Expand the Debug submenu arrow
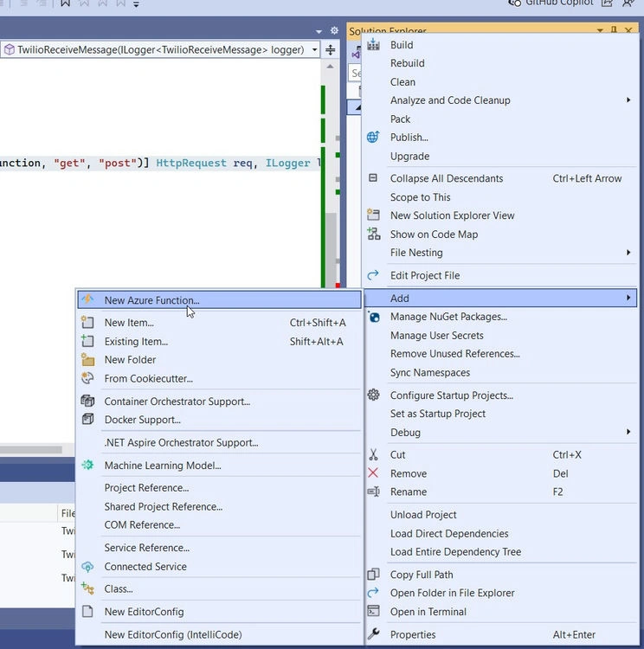This screenshot has width=644, height=649. tap(628, 432)
